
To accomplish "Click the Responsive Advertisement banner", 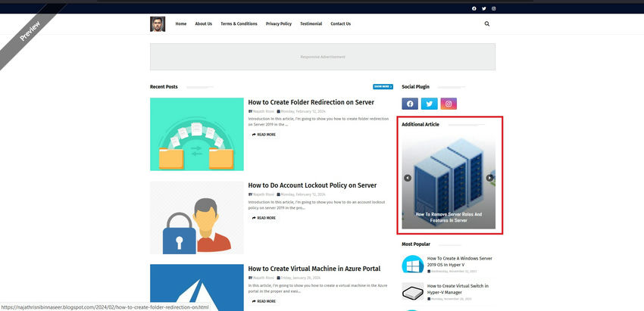I will coord(323,57).
